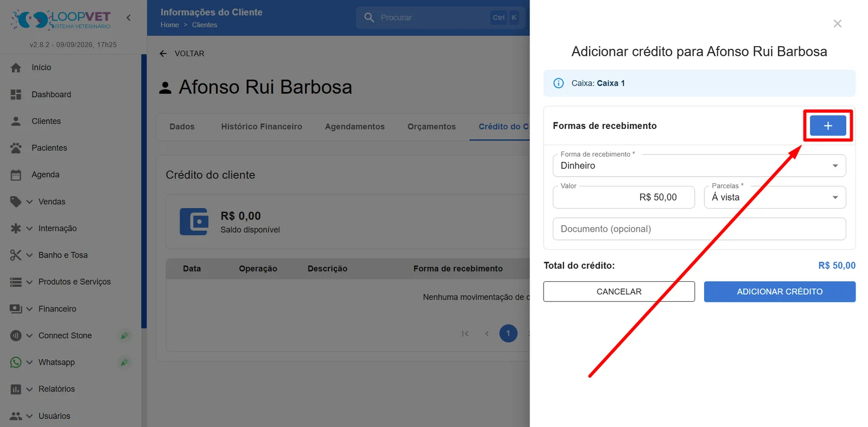The width and height of the screenshot is (868, 427).
Task: Click the info icon in Caixa banner
Action: point(558,83)
